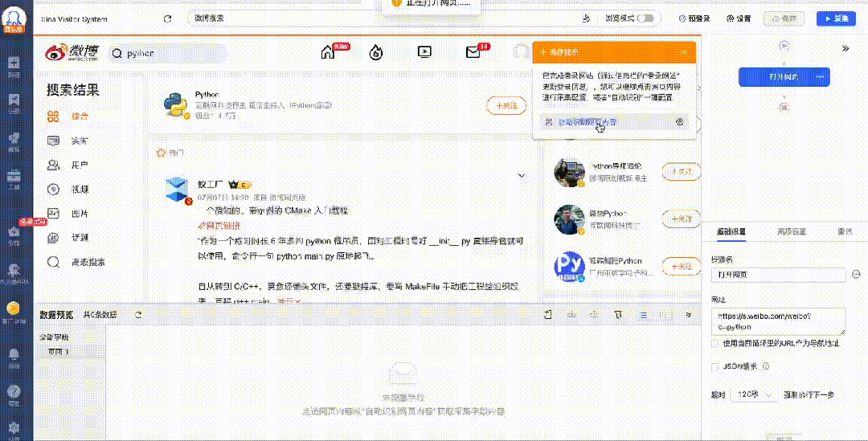Open the 蚁工厂 user avatar
This screenshot has width=868, height=441.
point(177,190)
